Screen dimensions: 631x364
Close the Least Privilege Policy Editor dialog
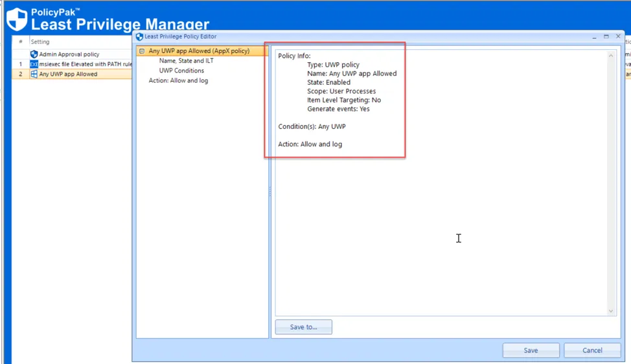618,37
